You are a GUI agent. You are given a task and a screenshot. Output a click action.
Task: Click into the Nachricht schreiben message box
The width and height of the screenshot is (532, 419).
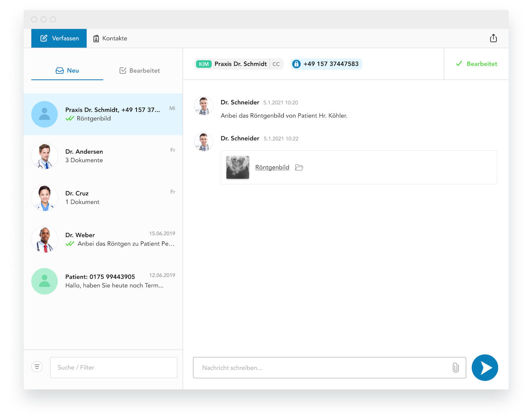[323, 368]
